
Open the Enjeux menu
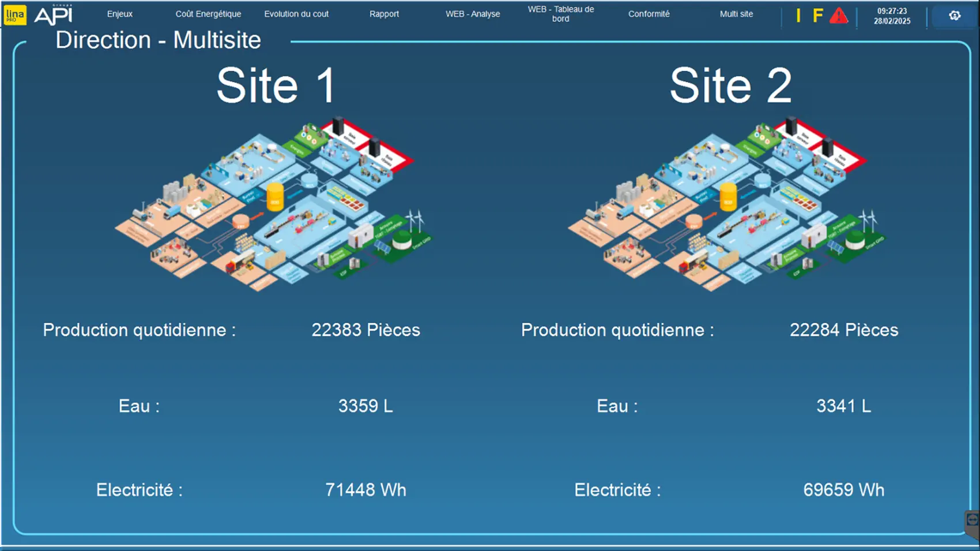[120, 14]
